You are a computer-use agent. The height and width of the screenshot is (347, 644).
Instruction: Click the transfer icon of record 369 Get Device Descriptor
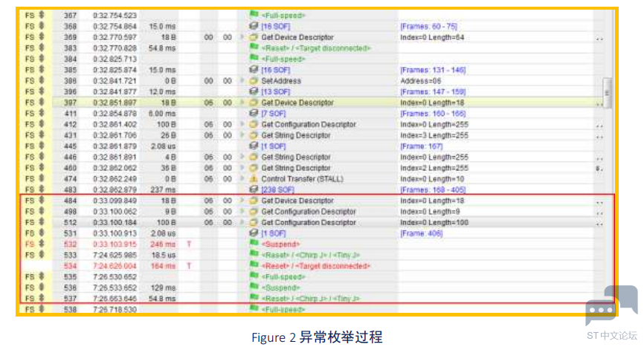[x=254, y=37]
